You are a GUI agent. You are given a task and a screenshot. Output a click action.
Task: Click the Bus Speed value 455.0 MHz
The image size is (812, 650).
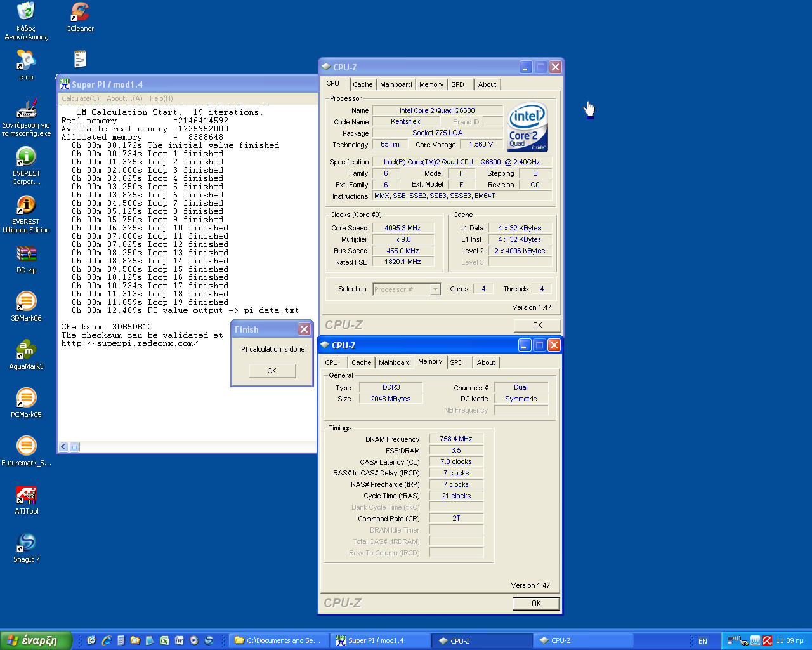tap(403, 251)
